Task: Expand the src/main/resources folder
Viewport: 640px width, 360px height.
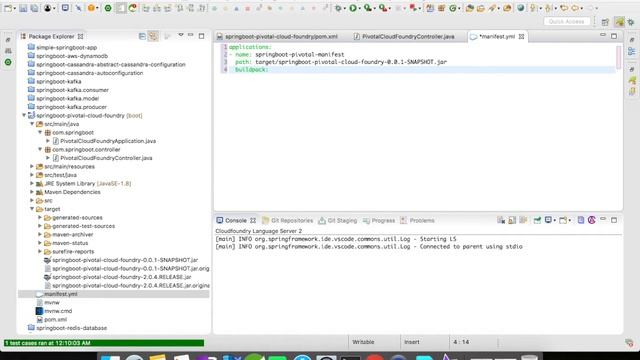Action: pyautogui.click(x=32, y=167)
